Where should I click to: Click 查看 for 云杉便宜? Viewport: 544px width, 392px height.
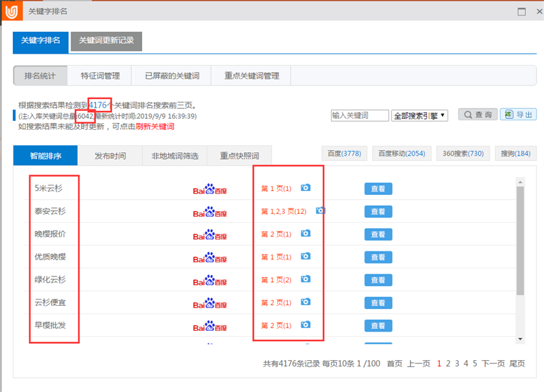378,303
